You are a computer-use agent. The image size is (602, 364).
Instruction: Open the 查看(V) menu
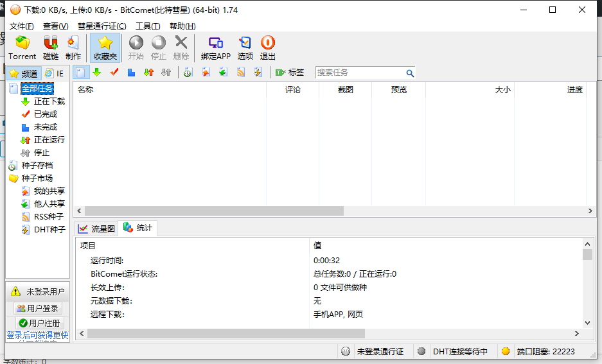click(56, 26)
